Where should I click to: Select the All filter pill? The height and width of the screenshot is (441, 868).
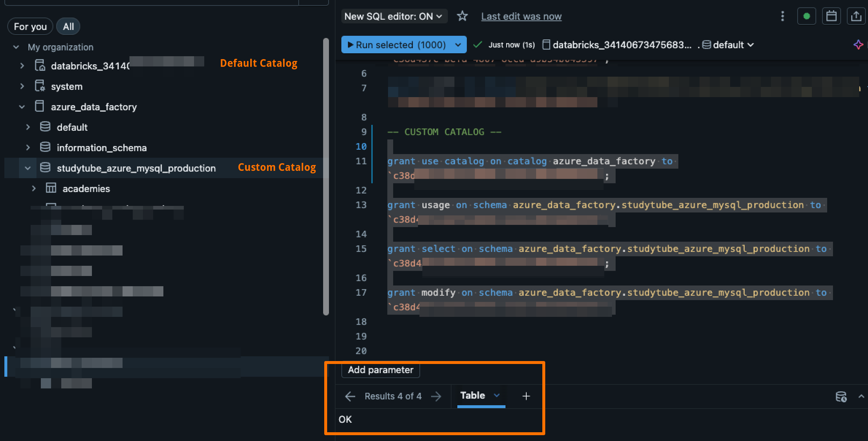68,27
